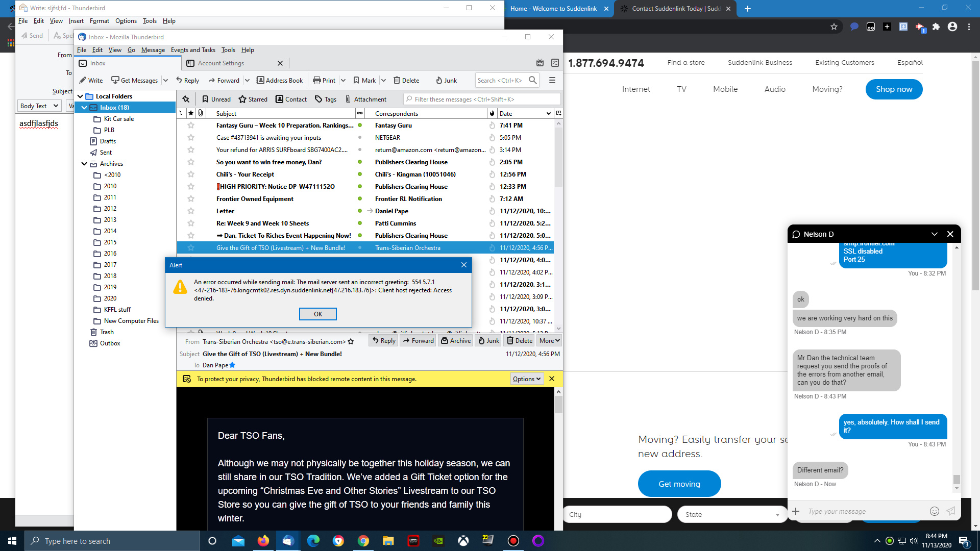
Task: Star the Fantasy Guru Week 10 message
Action: coord(191,125)
